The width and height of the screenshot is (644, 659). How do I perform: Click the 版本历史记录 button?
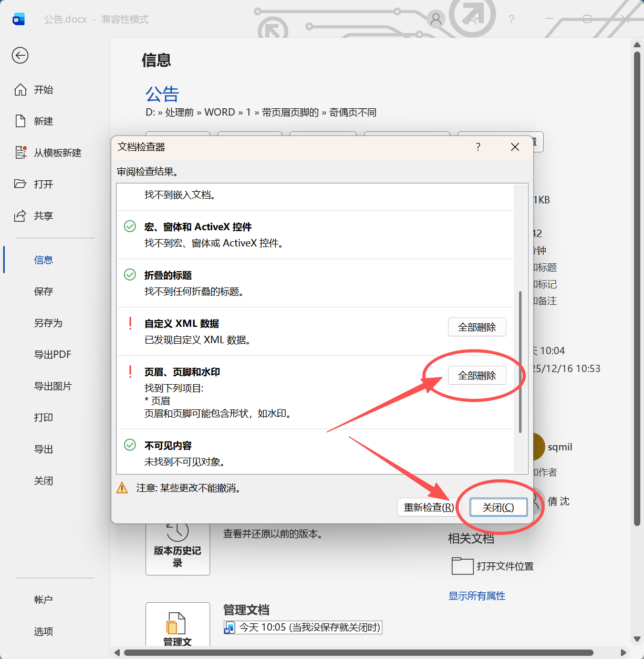[x=178, y=547]
